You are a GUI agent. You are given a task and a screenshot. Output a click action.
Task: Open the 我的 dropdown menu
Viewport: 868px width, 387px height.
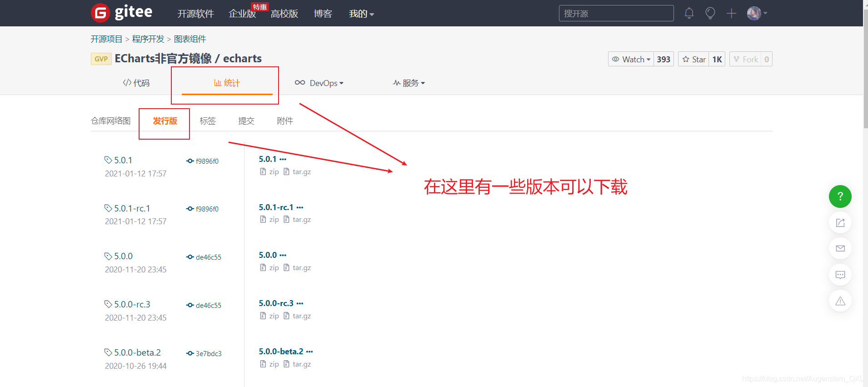point(361,14)
